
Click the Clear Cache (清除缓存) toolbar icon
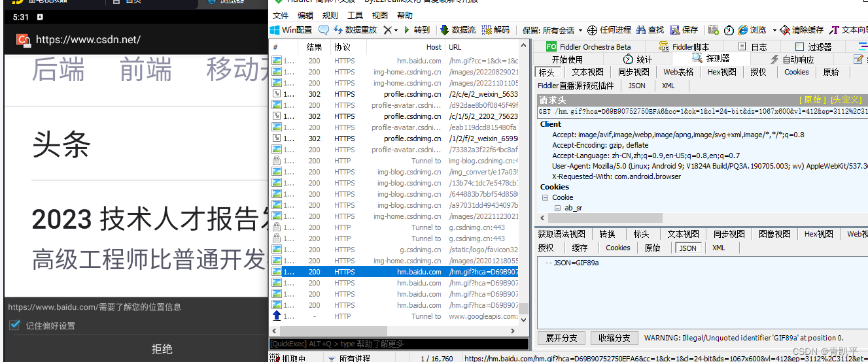(x=786, y=30)
